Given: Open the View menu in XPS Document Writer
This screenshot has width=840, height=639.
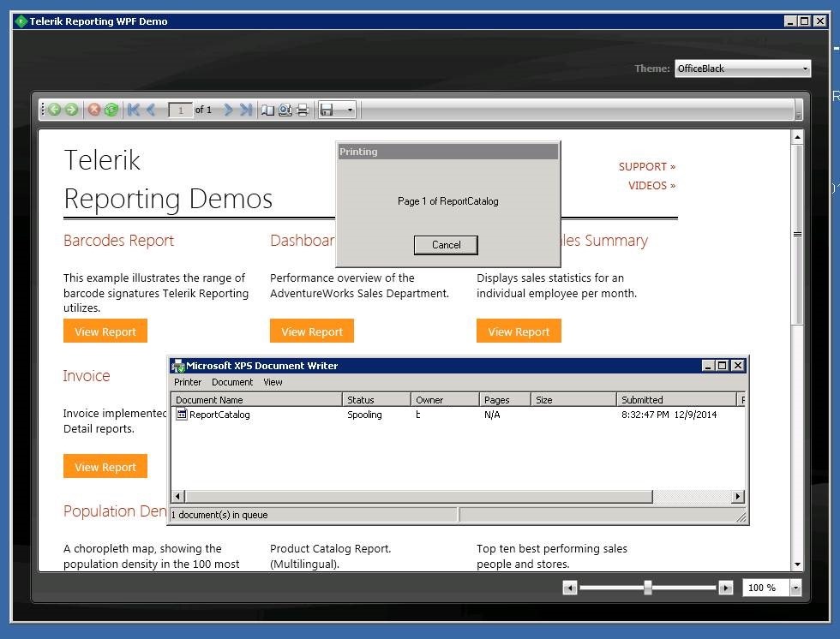Looking at the screenshot, I should click(273, 382).
